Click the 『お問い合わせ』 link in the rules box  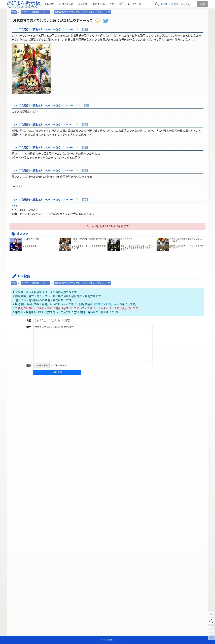pos(103,304)
